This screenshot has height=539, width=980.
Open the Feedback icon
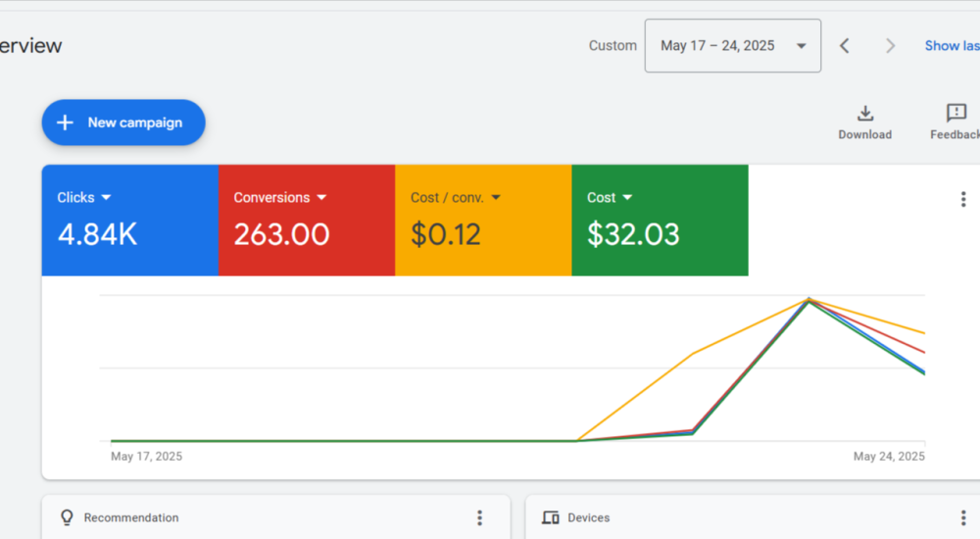click(x=955, y=114)
